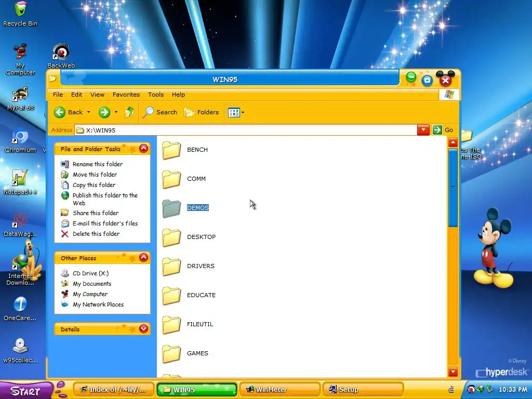Select the GAMES folder icon
532x399 pixels.
[x=171, y=353]
